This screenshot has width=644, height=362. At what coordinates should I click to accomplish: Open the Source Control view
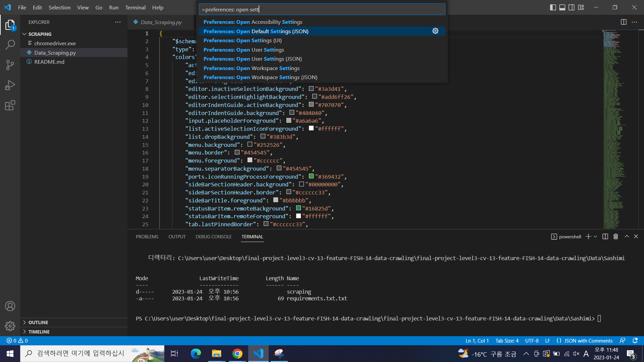pyautogui.click(x=10, y=65)
